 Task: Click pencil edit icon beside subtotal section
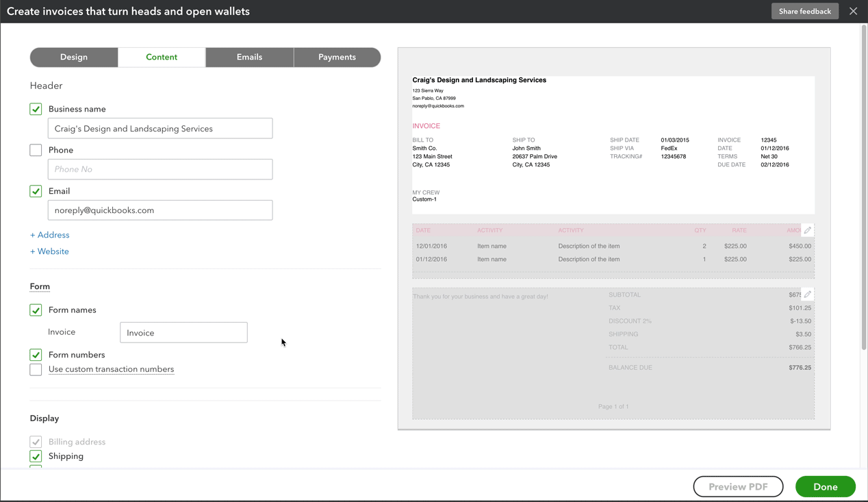808,294
